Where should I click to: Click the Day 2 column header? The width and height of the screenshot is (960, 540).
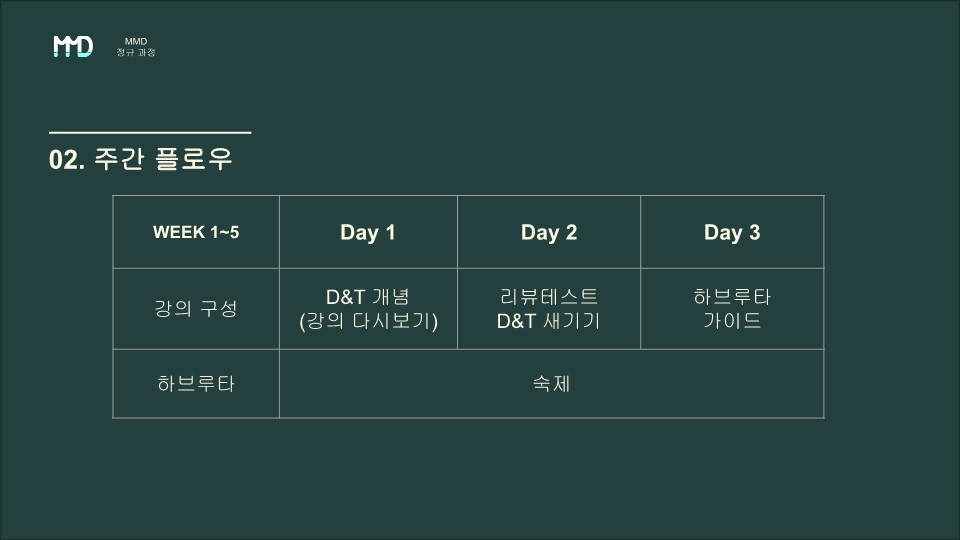549,232
